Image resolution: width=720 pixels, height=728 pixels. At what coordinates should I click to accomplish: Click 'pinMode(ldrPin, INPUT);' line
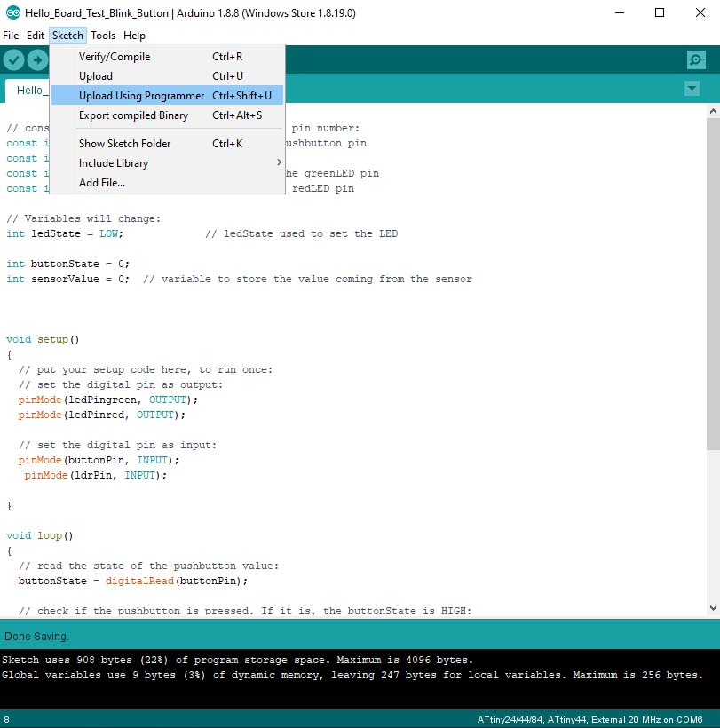click(x=95, y=475)
